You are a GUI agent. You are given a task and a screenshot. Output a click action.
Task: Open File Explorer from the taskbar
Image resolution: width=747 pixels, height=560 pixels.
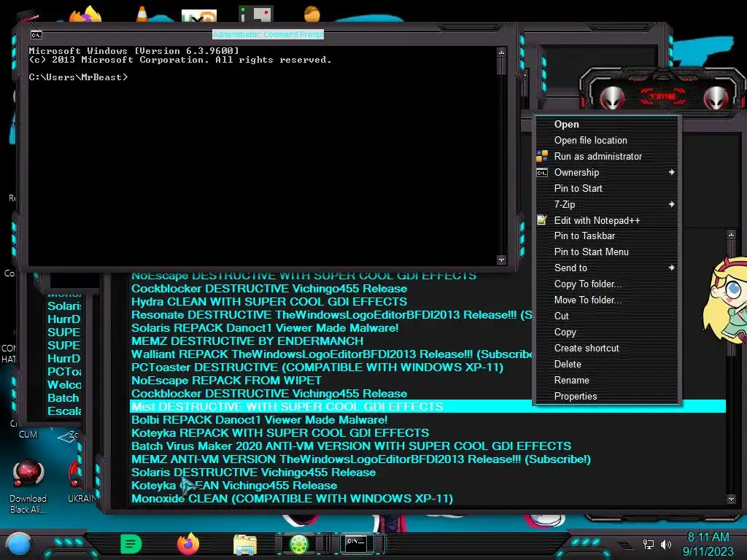coord(245,545)
